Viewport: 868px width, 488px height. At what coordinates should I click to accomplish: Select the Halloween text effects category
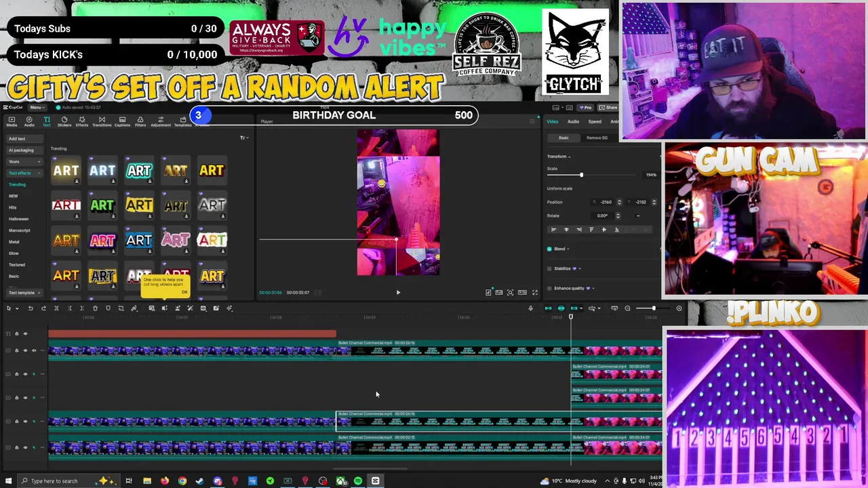18,219
